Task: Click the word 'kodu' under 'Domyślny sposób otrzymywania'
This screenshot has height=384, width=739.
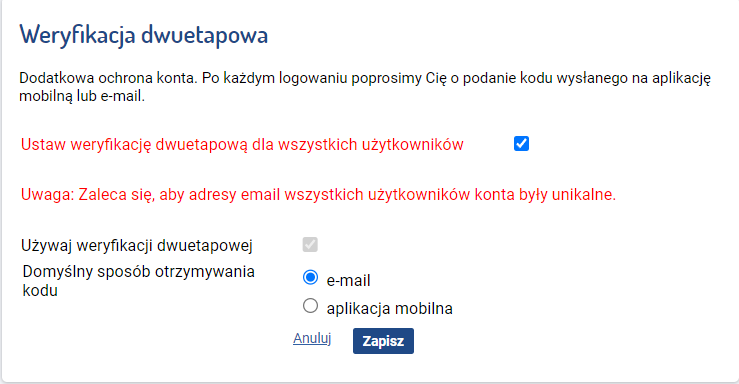Action: coord(40,290)
